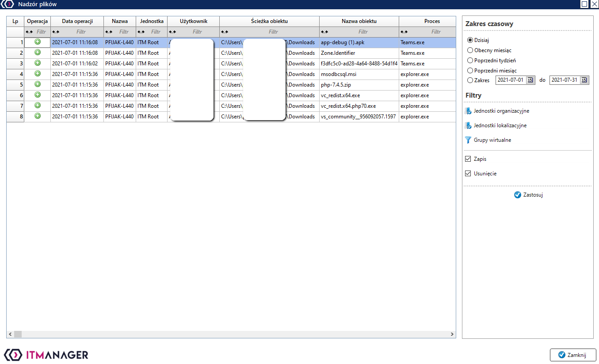This screenshot has height=364, width=599.
Task: Uncheck the Zapis checkbox
Action: click(x=468, y=159)
